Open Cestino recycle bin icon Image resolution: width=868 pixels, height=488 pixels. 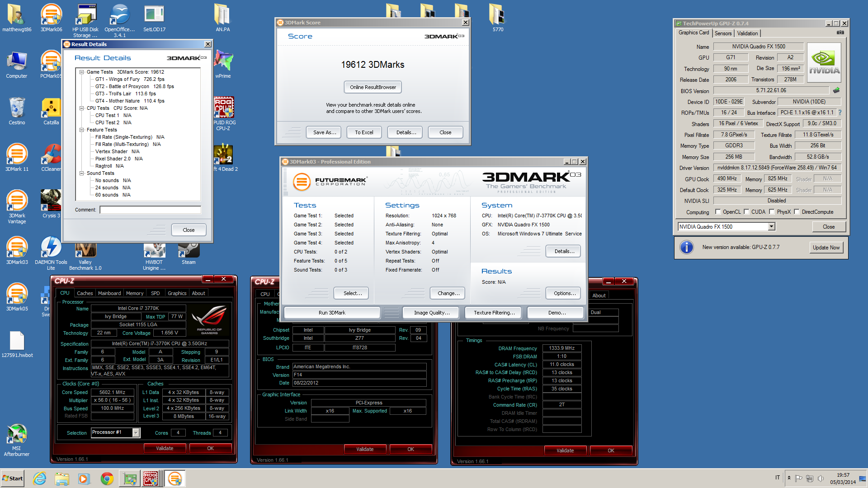[x=17, y=111]
